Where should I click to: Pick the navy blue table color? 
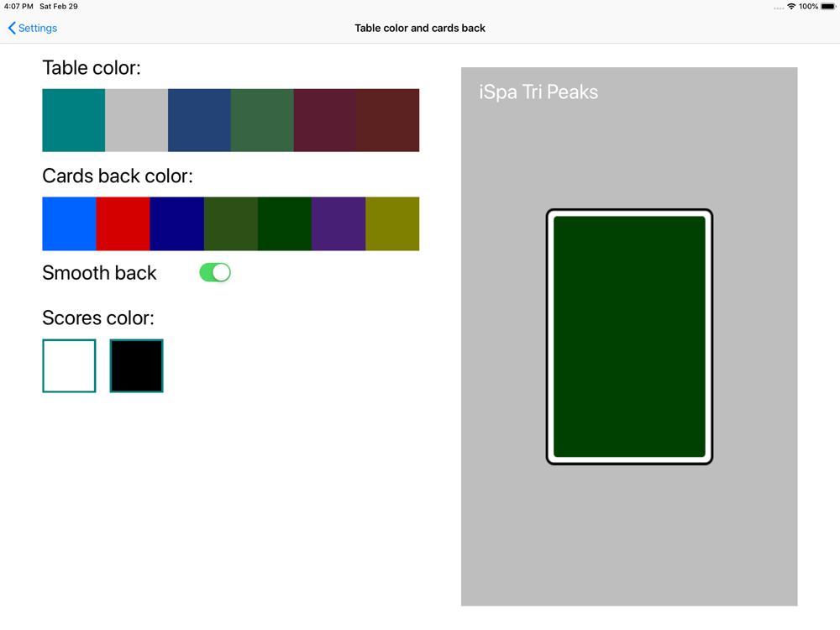[x=199, y=120]
